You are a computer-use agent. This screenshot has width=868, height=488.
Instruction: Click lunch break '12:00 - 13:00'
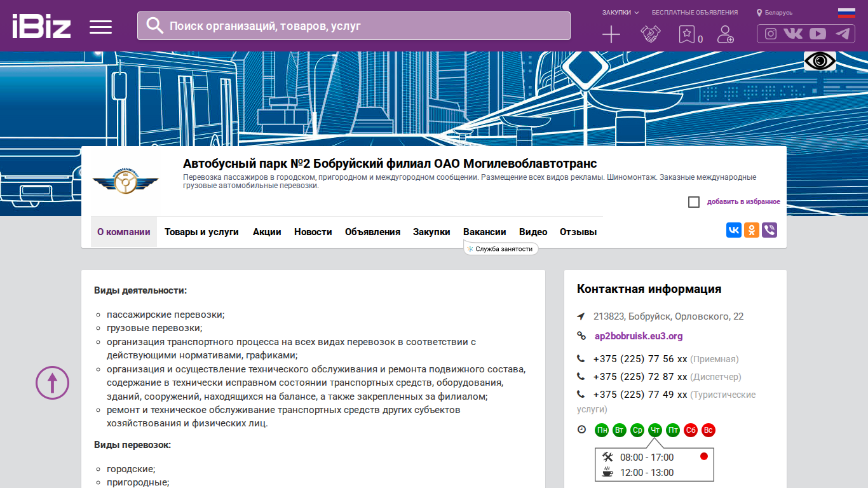(x=647, y=473)
